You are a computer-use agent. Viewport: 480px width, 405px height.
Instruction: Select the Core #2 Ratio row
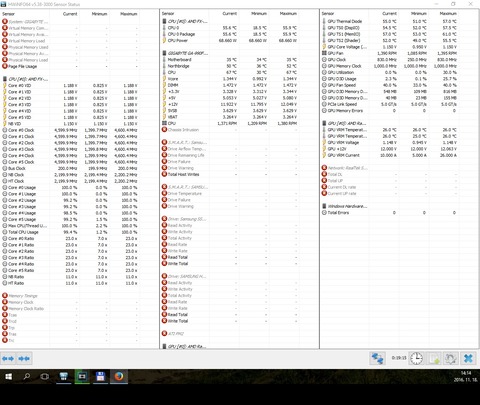(70, 251)
